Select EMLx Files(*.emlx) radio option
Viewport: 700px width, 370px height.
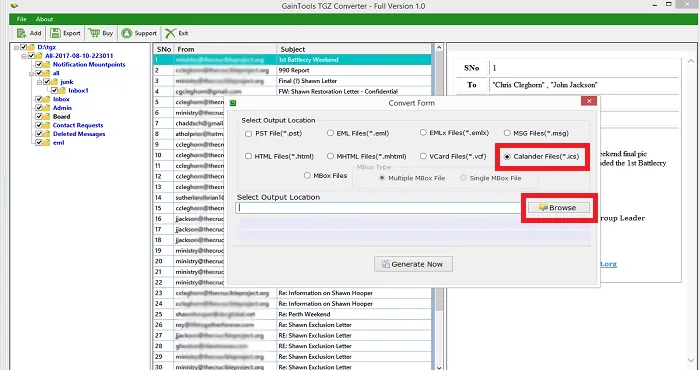pyautogui.click(x=423, y=133)
